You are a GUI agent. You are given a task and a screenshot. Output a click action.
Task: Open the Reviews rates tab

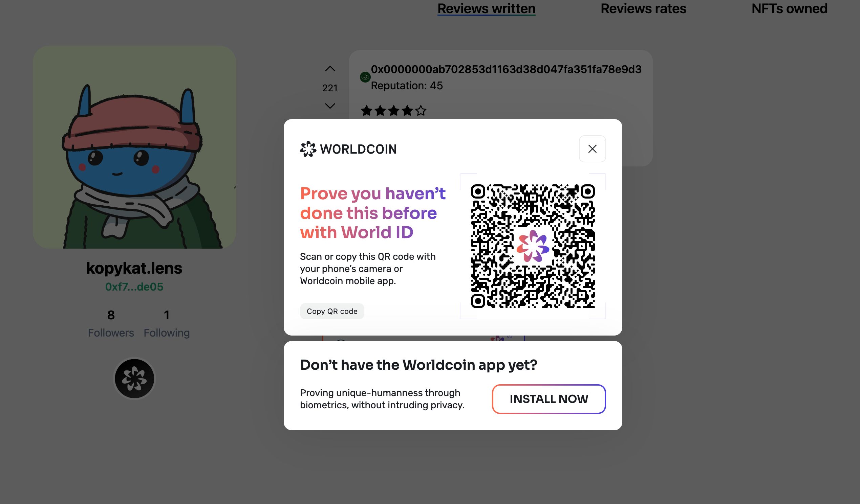[x=643, y=8]
